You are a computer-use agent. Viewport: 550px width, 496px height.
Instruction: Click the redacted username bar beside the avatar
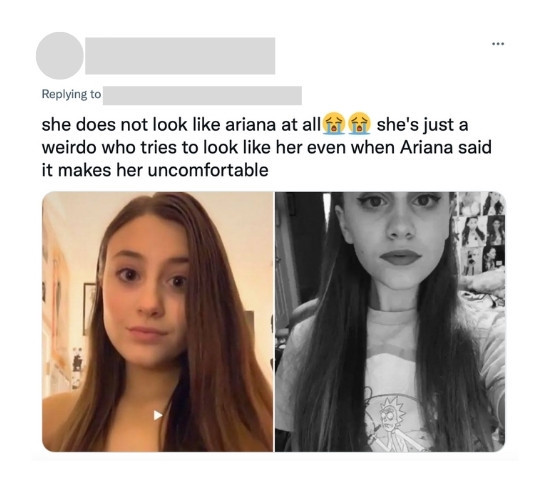click(x=180, y=56)
